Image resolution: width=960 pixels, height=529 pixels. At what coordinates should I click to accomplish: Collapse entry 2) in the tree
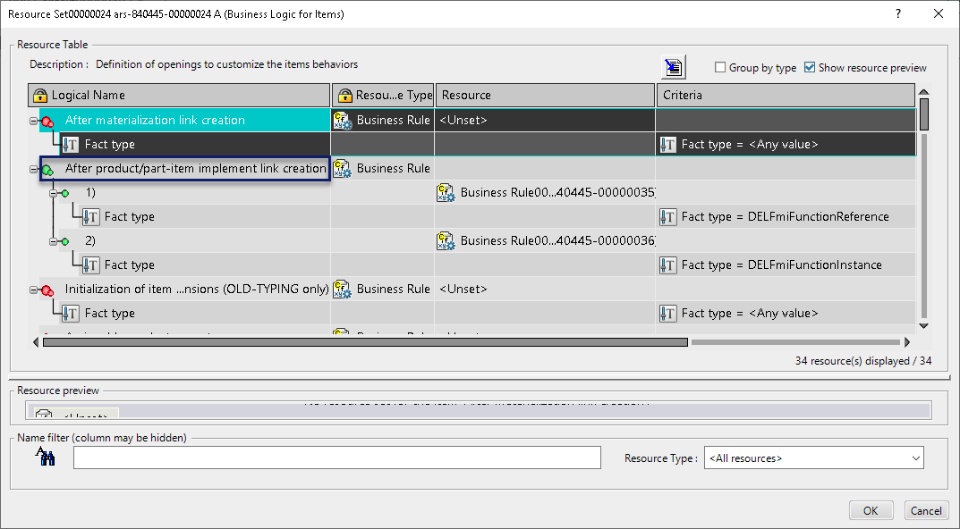pos(53,242)
